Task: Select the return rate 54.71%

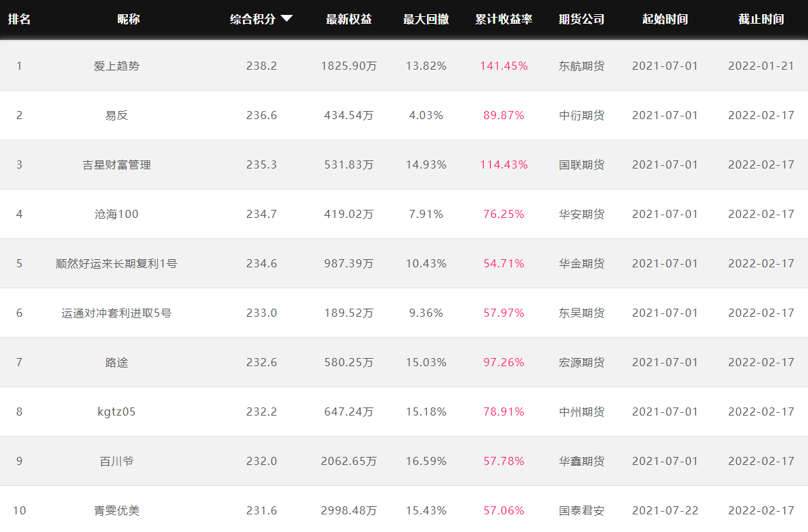Action: pos(504,263)
